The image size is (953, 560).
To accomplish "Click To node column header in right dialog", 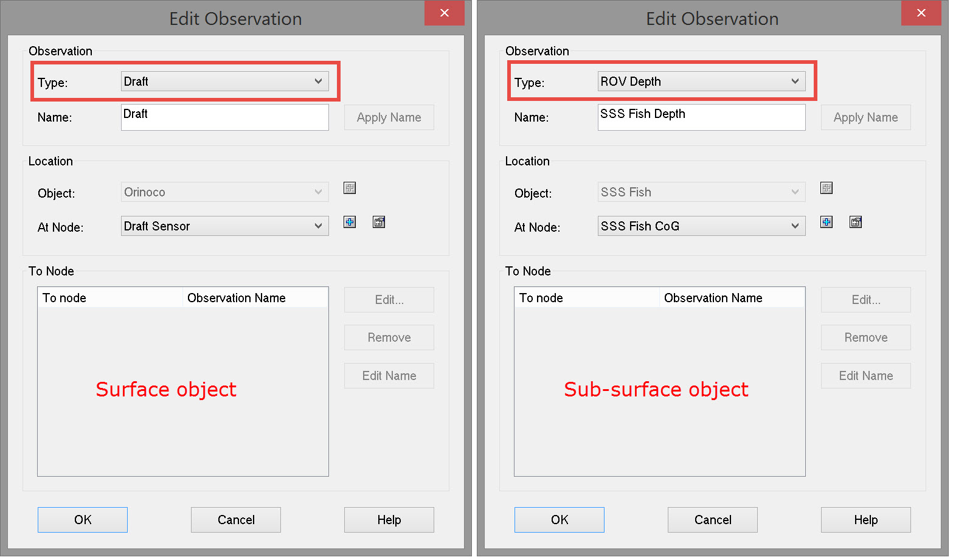I will [x=586, y=298].
